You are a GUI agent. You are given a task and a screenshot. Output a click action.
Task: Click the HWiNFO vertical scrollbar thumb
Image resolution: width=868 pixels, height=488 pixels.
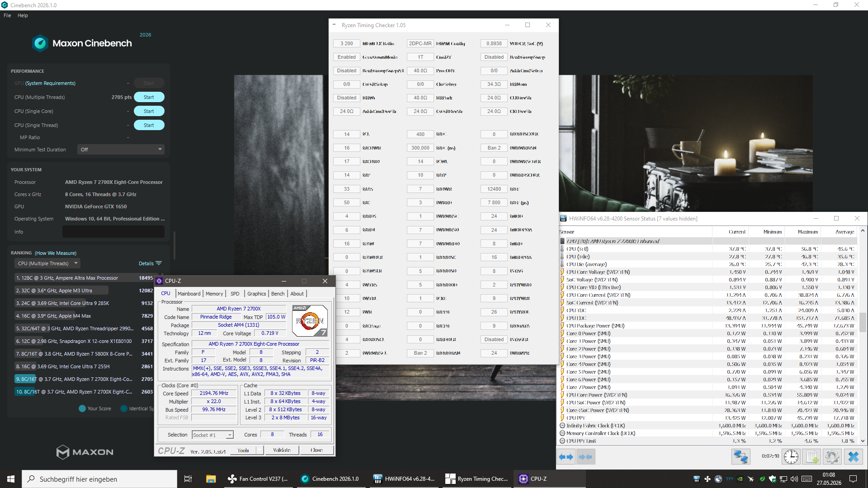[x=863, y=323]
